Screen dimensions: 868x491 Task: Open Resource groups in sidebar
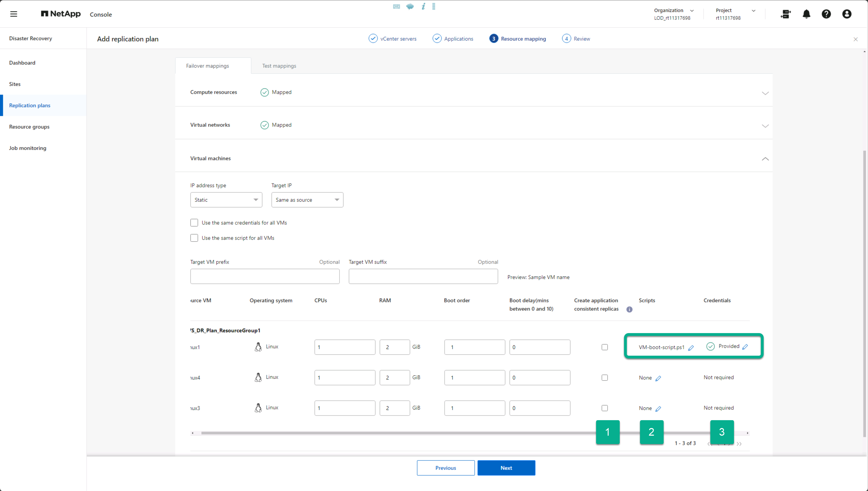[29, 126]
